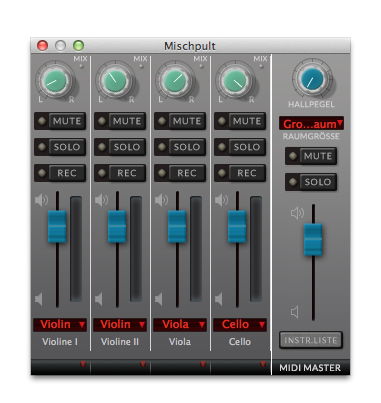The width and height of the screenshot is (381, 403).
Task: Open the Cello instrument dropdown
Action: coord(240,324)
